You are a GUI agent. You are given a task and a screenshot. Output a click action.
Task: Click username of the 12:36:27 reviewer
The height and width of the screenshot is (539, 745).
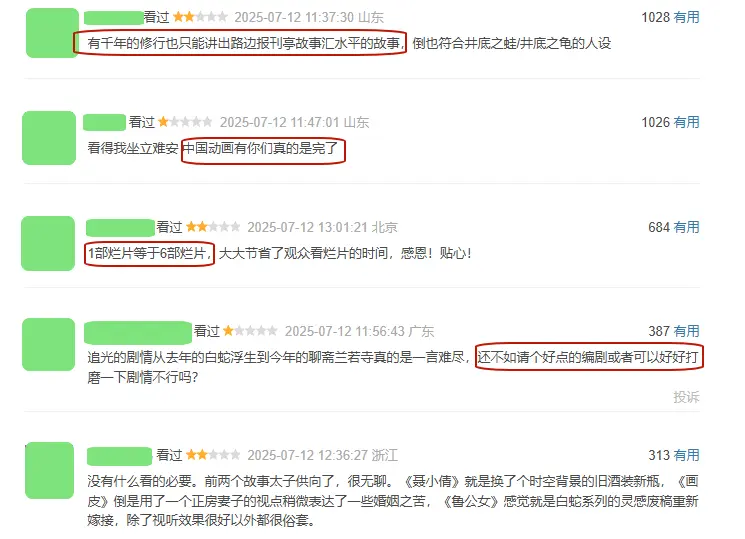(119, 456)
